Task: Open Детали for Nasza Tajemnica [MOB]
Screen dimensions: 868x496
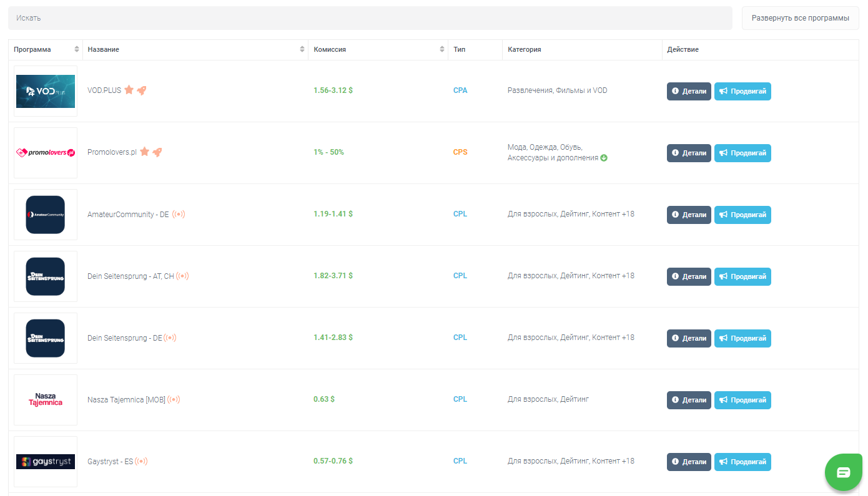Action: point(689,400)
